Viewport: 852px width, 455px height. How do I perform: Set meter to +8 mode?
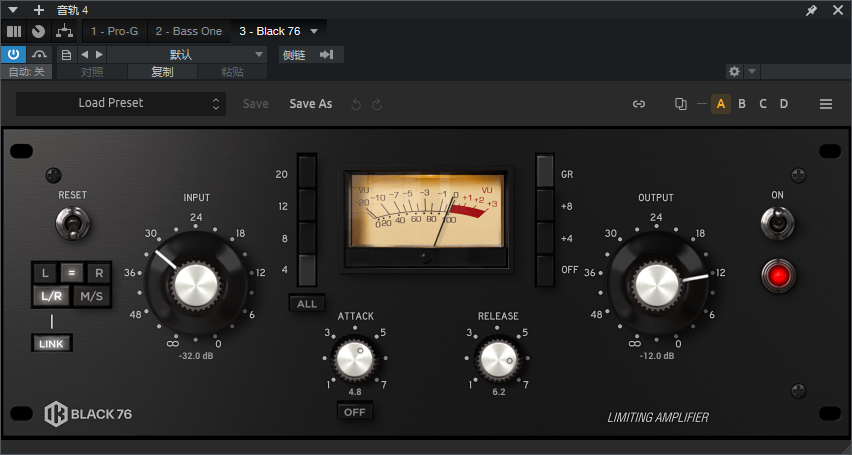point(545,205)
